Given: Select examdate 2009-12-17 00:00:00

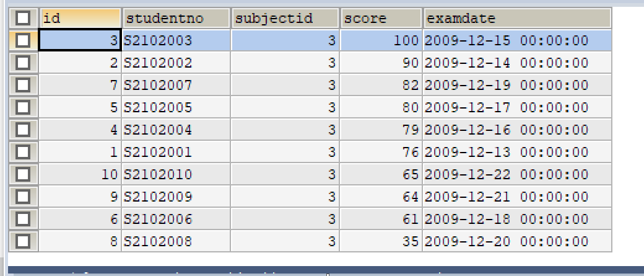Looking at the screenshot, I should tap(518, 107).
